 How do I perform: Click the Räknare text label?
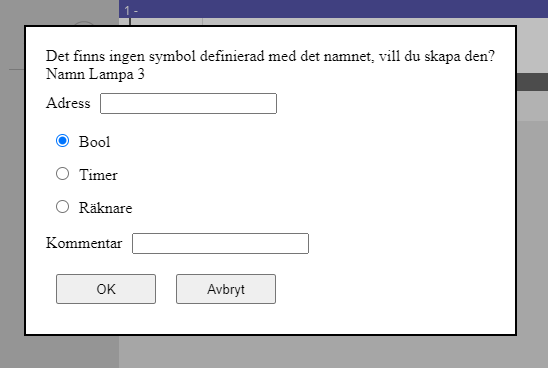106,208
